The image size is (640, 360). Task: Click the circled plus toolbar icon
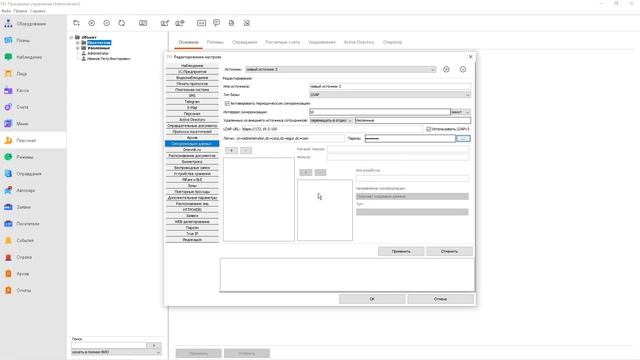[x=91, y=23]
